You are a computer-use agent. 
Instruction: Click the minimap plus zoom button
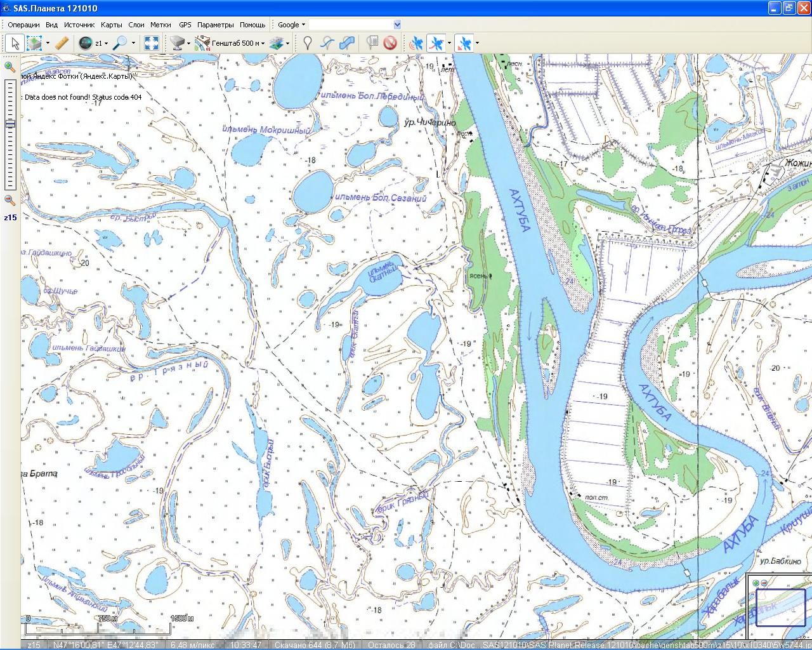[x=756, y=583]
